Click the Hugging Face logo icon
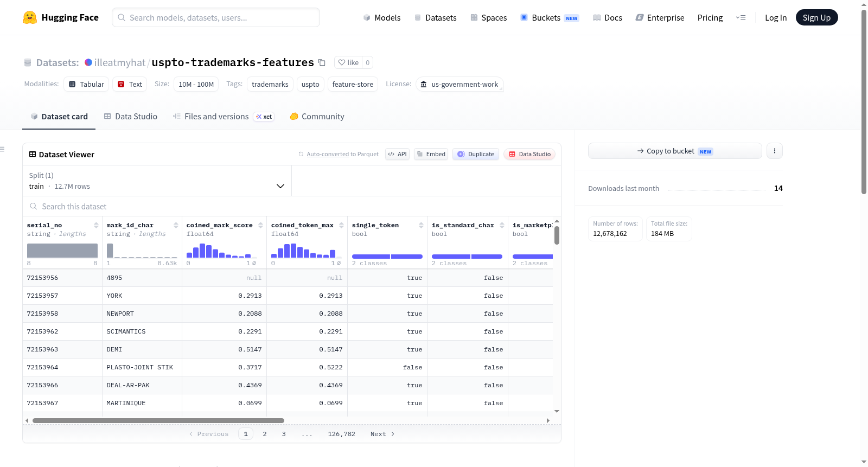This screenshot has width=868, height=467. pyautogui.click(x=30, y=17)
